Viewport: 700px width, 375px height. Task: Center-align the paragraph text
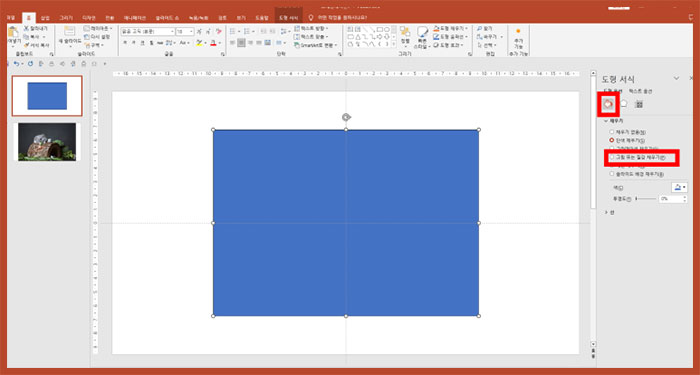(241, 43)
